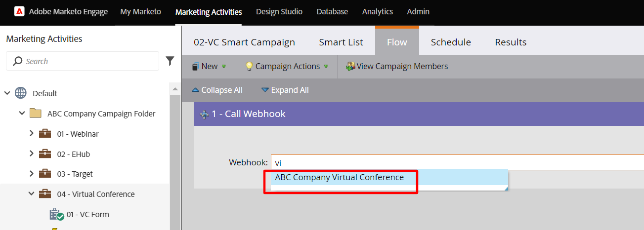Click the Expand All button
Image resolution: width=644 pixels, height=230 pixels.
tap(285, 90)
